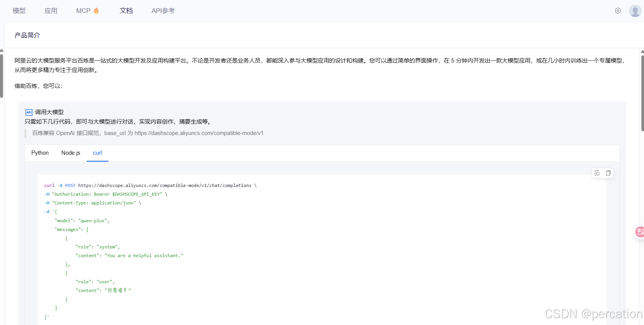The width and height of the screenshot is (644, 325).
Task: Click the 阿里云的大模型服务平台百炼 intro paragraph
Action: [320, 65]
